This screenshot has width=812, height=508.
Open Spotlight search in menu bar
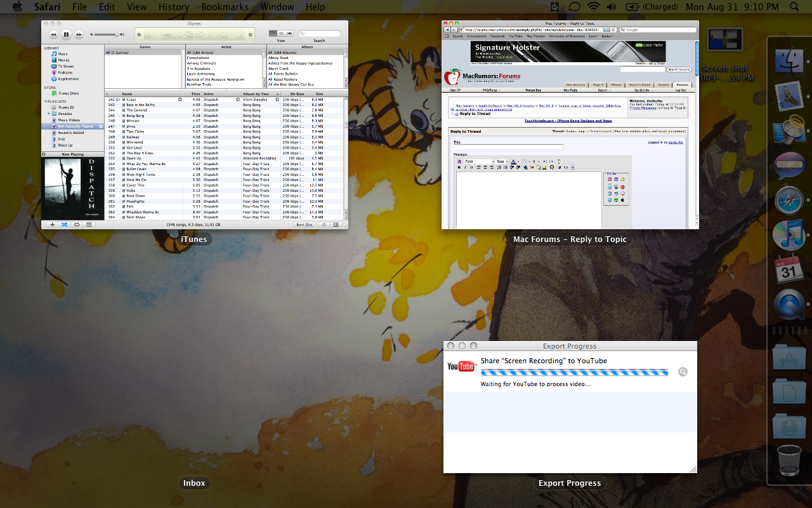pos(794,7)
